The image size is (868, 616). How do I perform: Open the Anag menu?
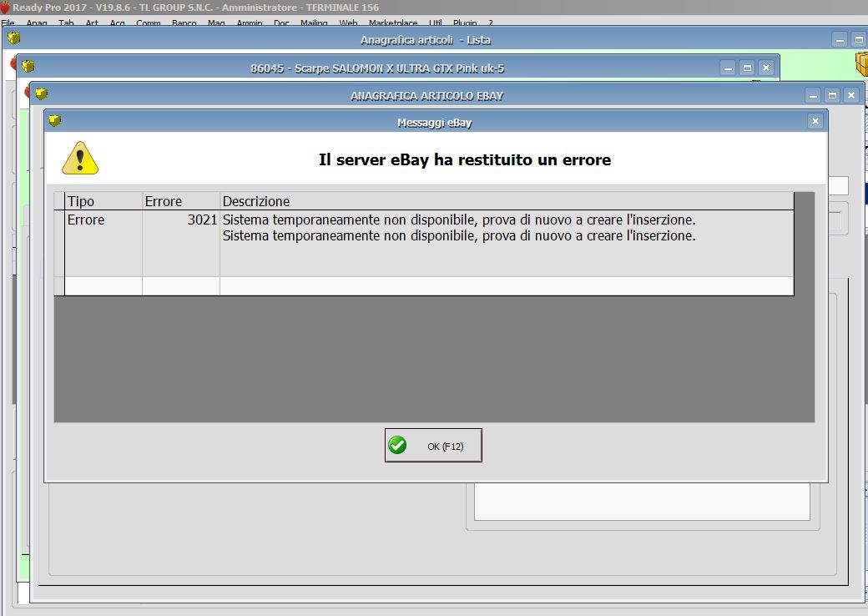tap(37, 23)
